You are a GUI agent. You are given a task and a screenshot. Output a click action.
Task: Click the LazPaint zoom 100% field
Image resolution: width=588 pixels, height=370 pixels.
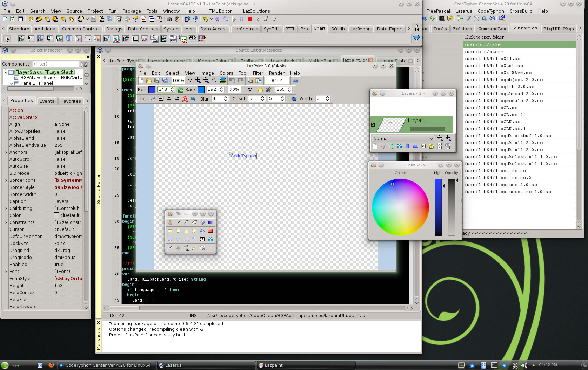click(x=178, y=81)
